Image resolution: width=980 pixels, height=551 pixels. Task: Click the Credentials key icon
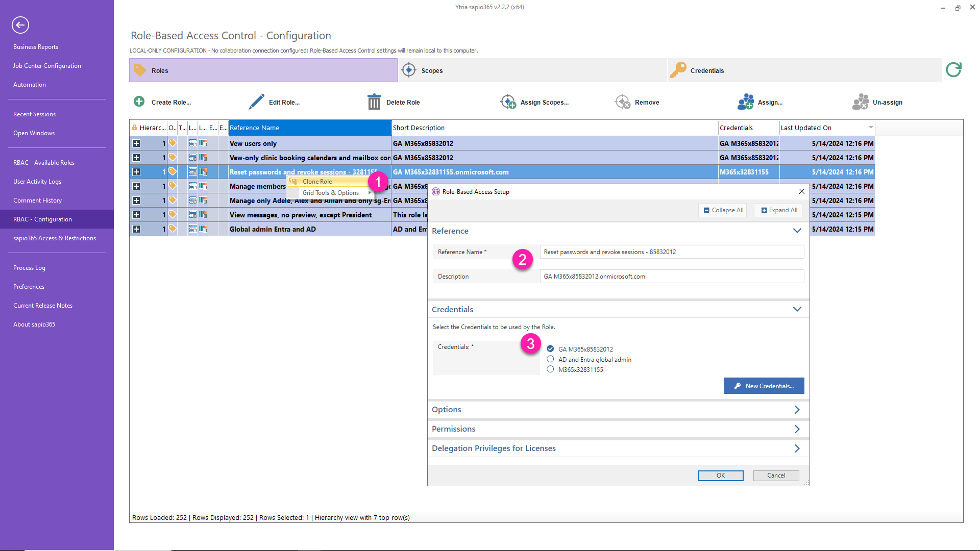click(678, 70)
